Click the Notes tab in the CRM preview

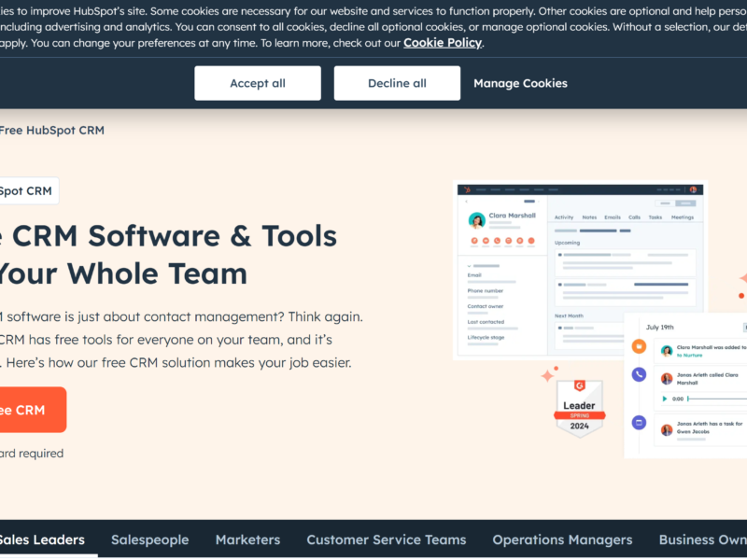pyautogui.click(x=589, y=217)
